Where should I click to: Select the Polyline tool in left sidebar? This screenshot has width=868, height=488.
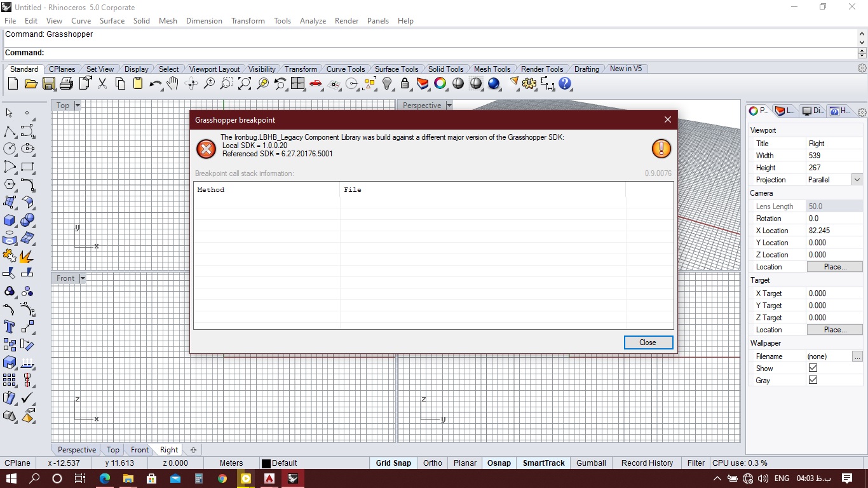10,132
